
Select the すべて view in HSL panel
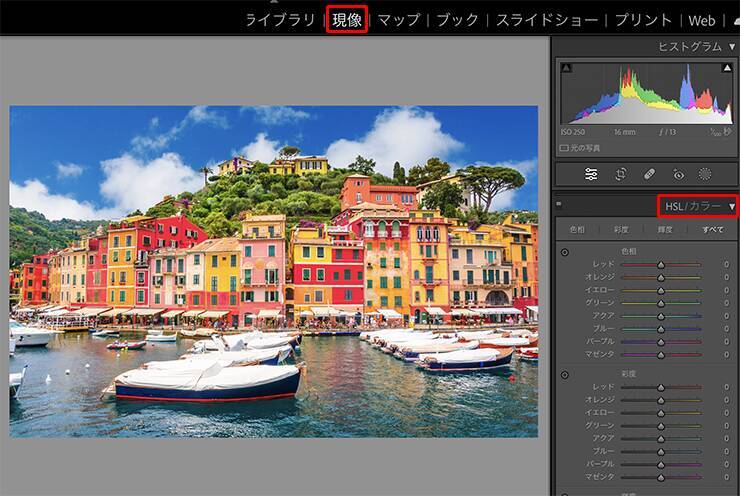click(x=713, y=230)
